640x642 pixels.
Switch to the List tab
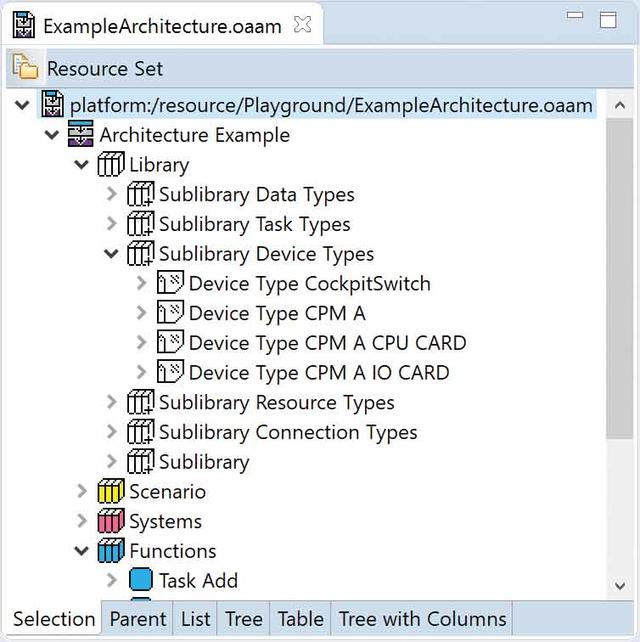point(195,618)
